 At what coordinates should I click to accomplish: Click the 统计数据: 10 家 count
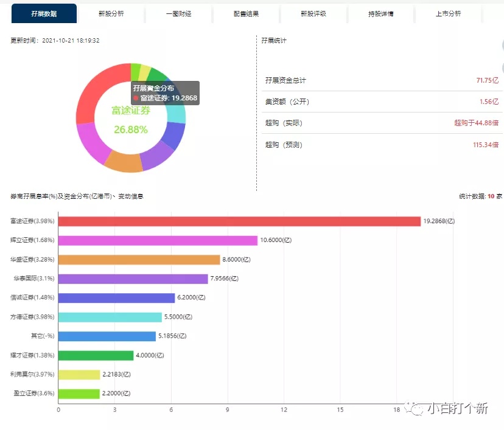pos(480,196)
